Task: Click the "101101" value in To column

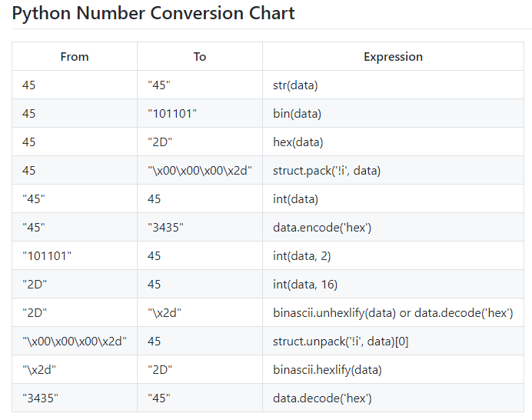Action: point(172,114)
